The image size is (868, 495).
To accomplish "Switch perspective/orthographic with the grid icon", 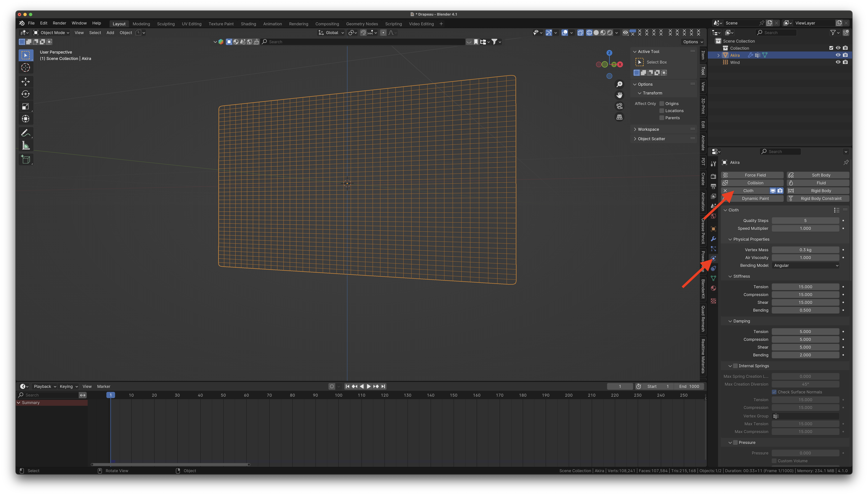I will point(620,117).
